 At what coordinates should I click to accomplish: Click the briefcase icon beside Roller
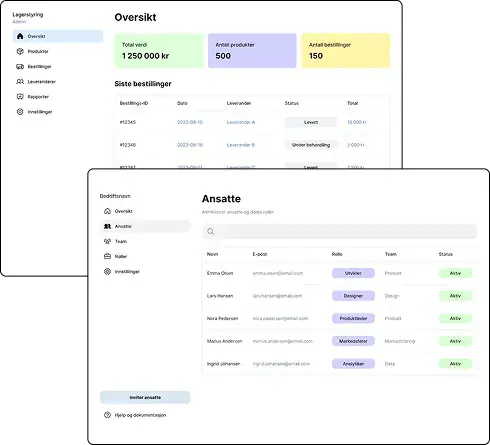[107, 256]
